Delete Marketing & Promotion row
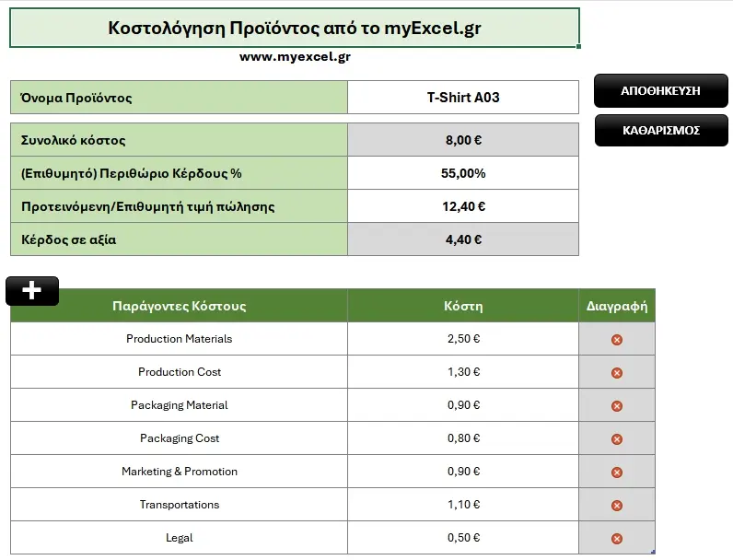 point(617,472)
